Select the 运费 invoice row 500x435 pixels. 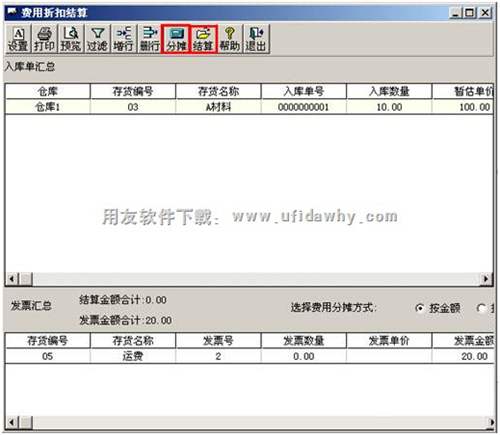pos(249,356)
